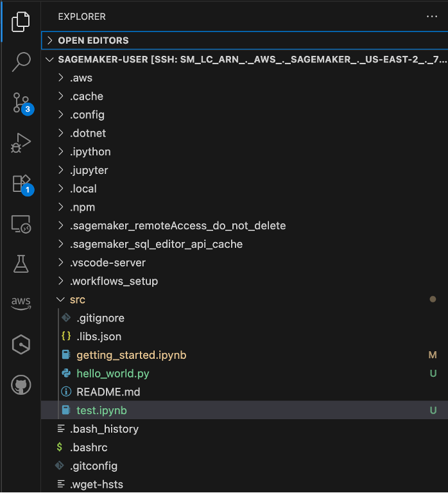The width and height of the screenshot is (448, 493).
Task: Open Source Control with 3 pending changes
Action: pos(21,103)
